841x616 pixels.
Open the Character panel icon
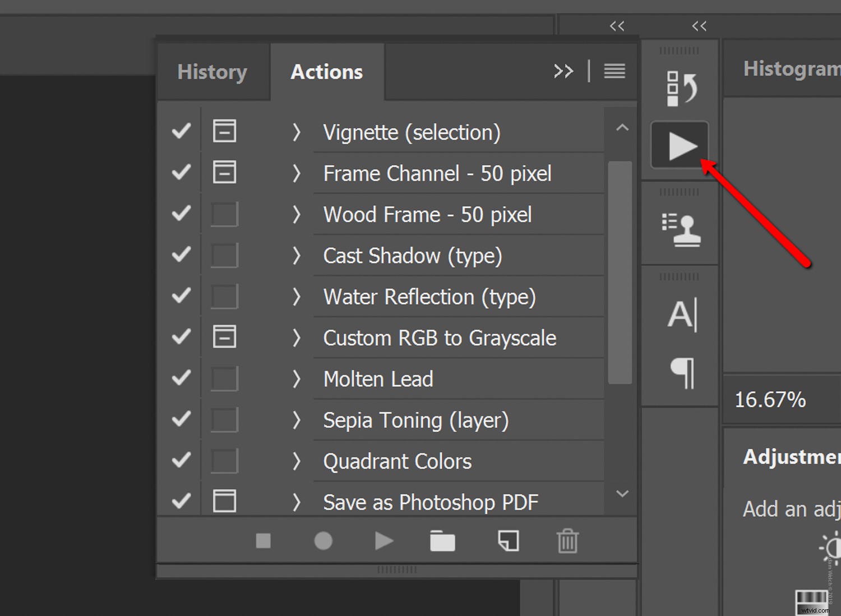pyautogui.click(x=680, y=315)
